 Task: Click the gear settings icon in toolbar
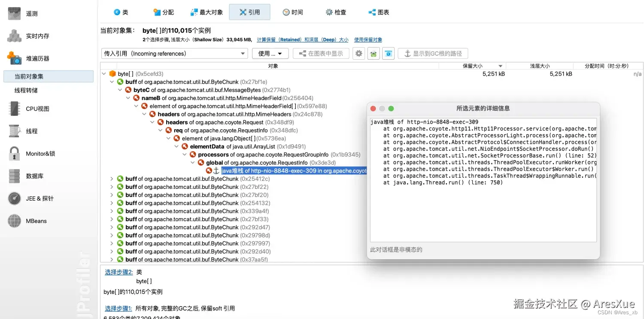tap(359, 54)
